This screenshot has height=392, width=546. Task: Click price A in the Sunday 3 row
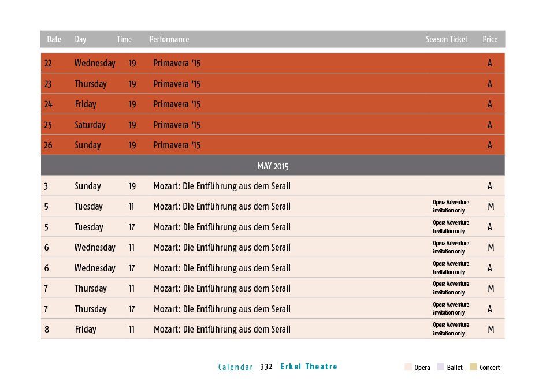coord(490,186)
